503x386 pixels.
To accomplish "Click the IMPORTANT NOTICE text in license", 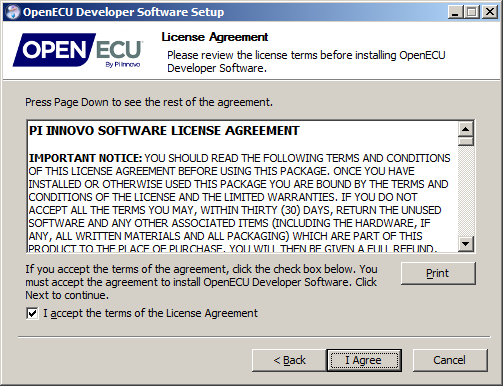I will pyautogui.click(x=86, y=158).
